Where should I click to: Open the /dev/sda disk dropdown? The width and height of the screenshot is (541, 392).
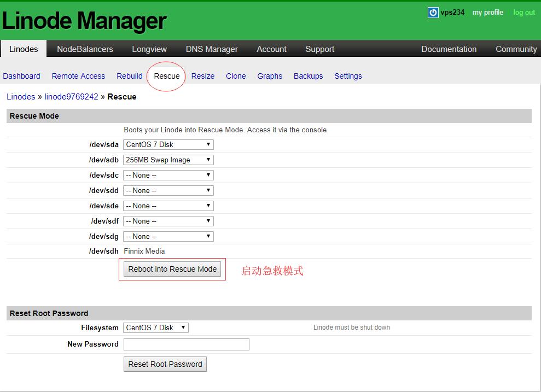[168, 144]
